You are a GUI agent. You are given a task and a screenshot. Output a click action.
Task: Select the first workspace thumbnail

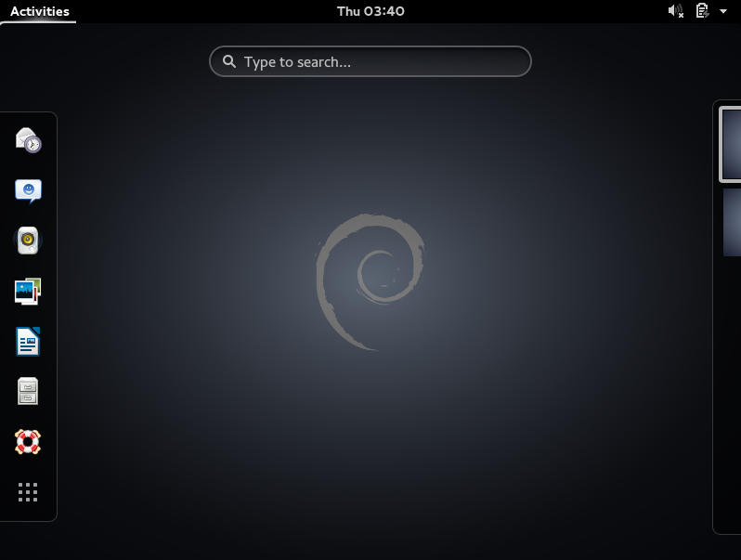731,144
